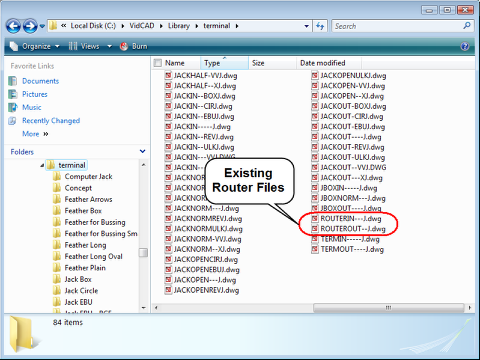Open the Help icon on toolbar

(465, 46)
